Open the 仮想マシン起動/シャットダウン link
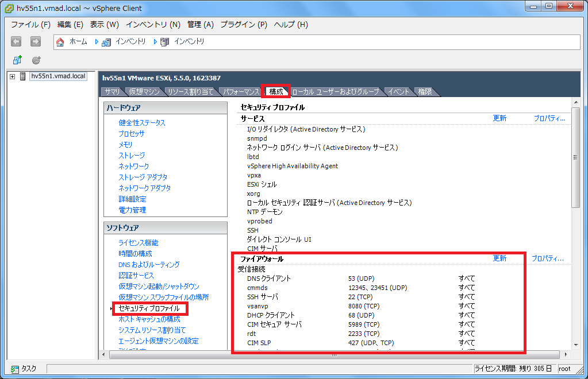Screen dimensions: 588x379 click(159, 287)
